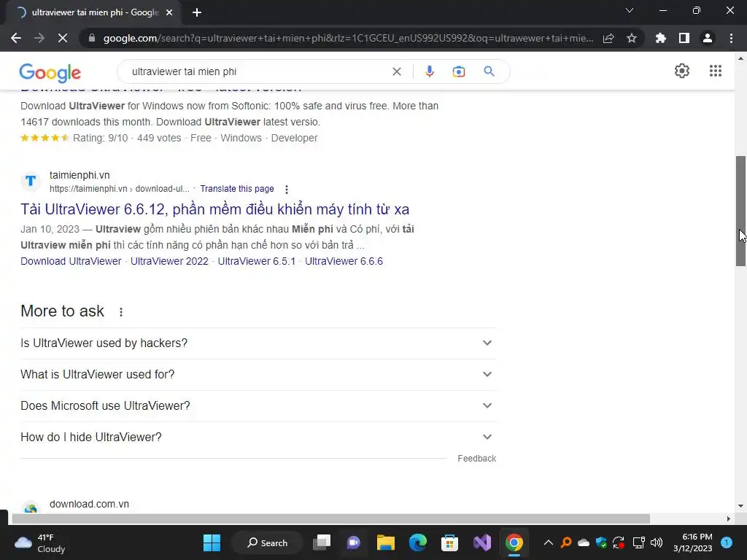Open the Chrome extensions puzzle icon
Image resolution: width=747 pixels, height=560 pixels.
661,38
